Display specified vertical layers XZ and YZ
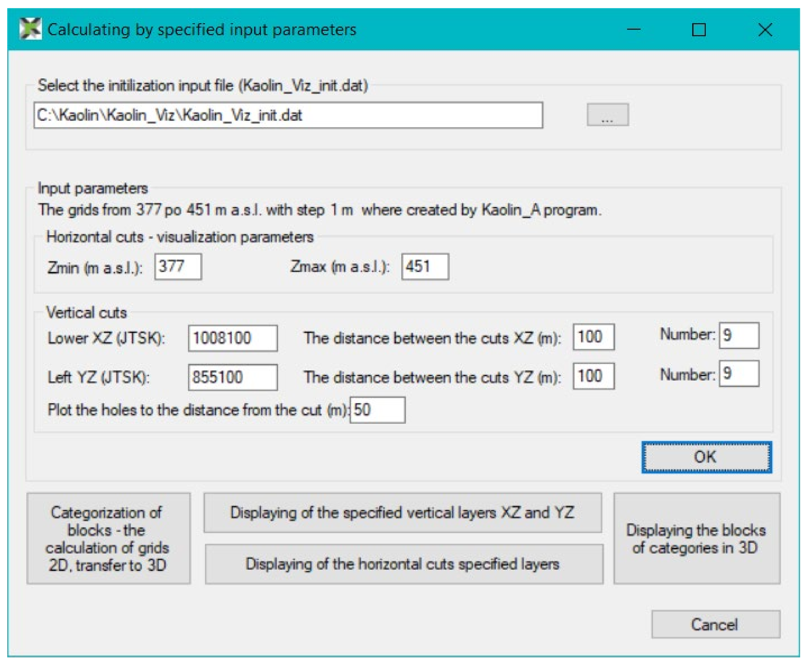 pos(402,513)
